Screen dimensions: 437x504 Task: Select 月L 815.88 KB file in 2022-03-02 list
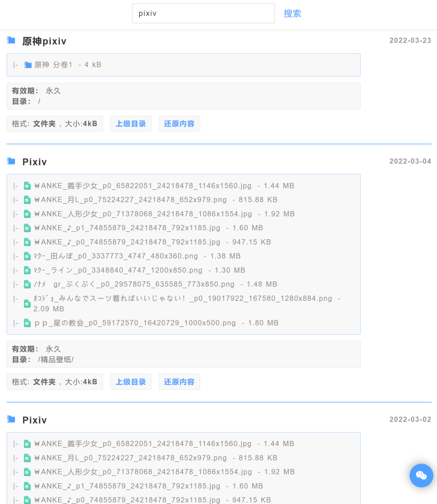130,458
